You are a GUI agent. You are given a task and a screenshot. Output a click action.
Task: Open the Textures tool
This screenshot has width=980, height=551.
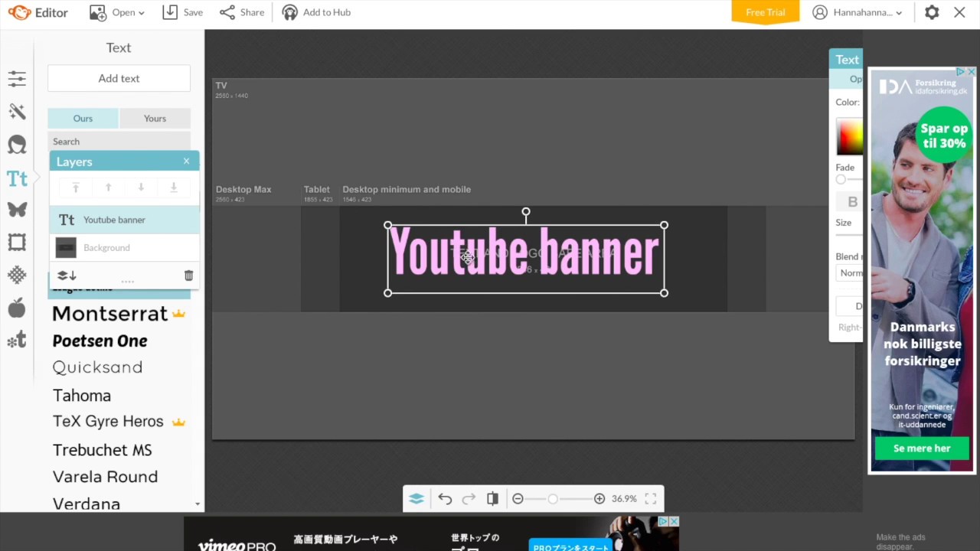[17, 275]
